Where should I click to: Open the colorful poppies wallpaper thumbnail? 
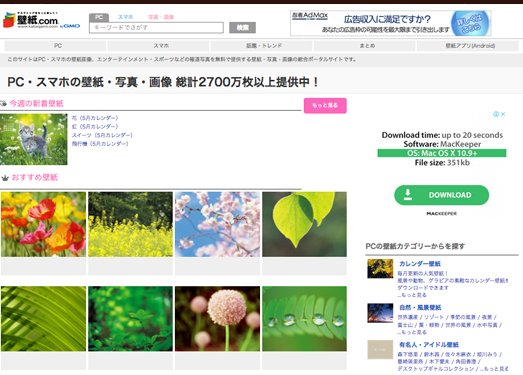(x=43, y=224)
